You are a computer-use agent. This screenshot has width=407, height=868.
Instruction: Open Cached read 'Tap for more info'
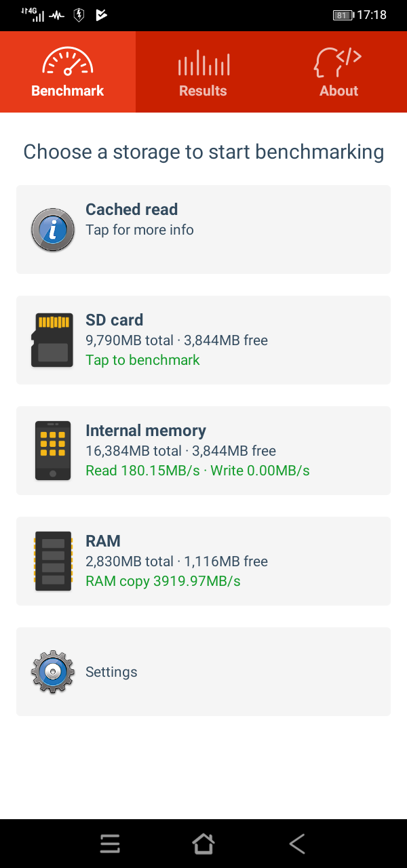140,230
